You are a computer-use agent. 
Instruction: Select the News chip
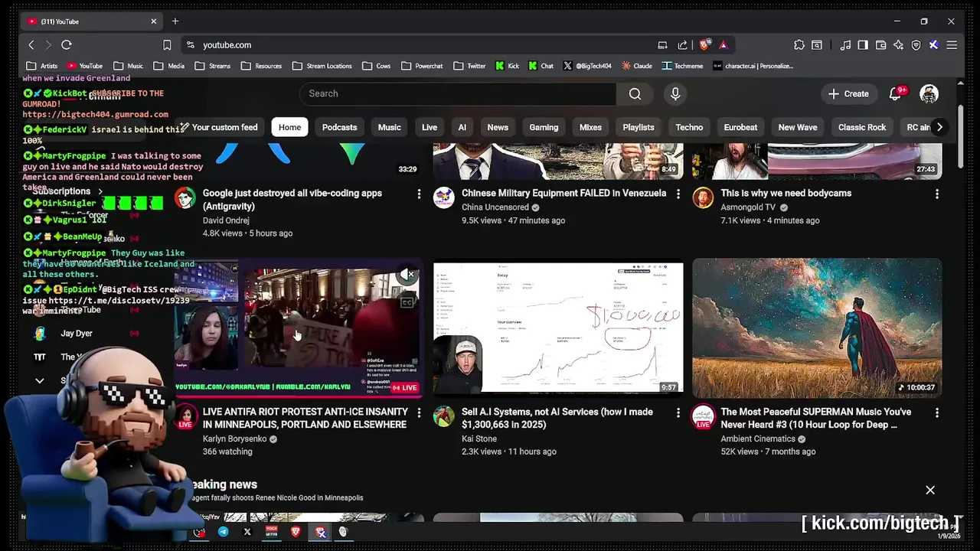click(x=498, y=127)
